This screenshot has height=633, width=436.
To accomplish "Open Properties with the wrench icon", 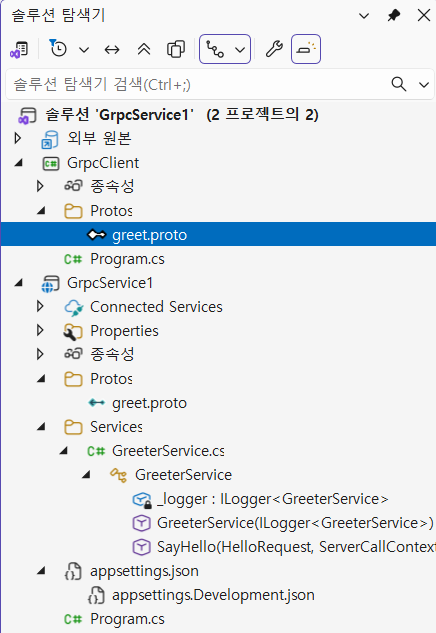I will [274, 49].
